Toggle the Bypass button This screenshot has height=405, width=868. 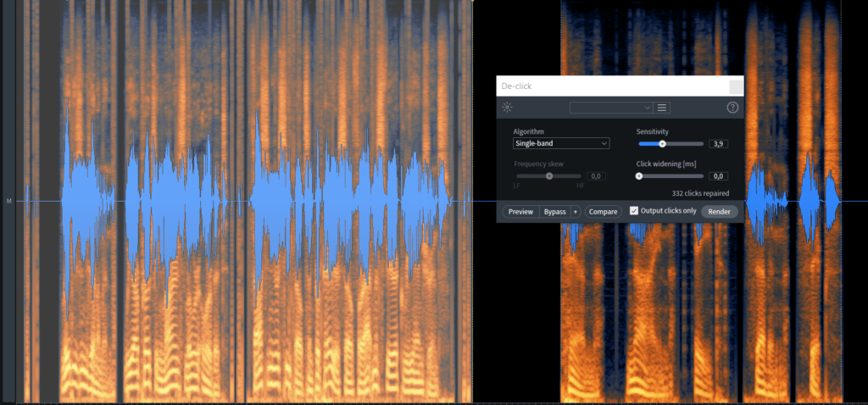coord(554,211)
